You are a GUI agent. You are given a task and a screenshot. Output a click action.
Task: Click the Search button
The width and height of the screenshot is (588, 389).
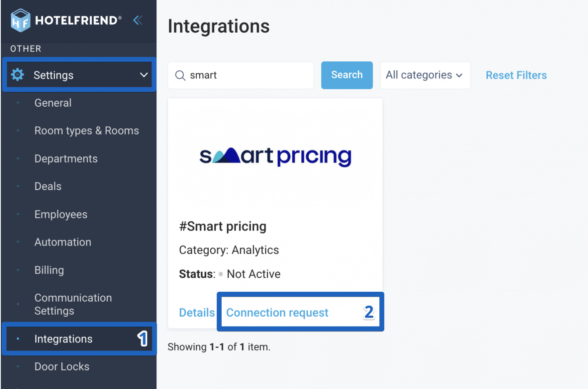click(x=347, y=75)
